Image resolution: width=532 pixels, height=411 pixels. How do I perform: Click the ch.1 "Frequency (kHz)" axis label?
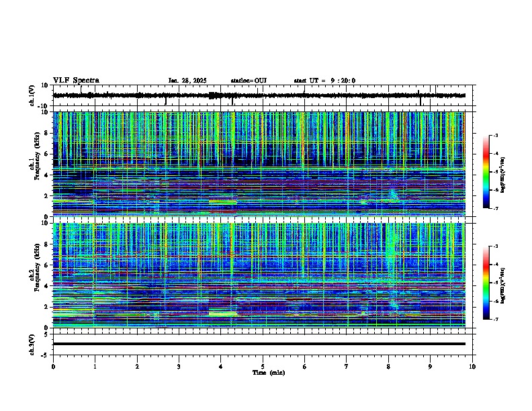pyautogui.click(x=37, y=156)
